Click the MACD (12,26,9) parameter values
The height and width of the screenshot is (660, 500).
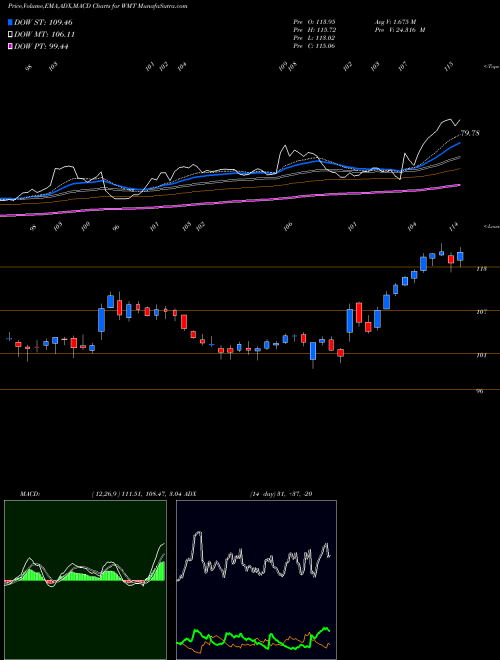point(136,494)
